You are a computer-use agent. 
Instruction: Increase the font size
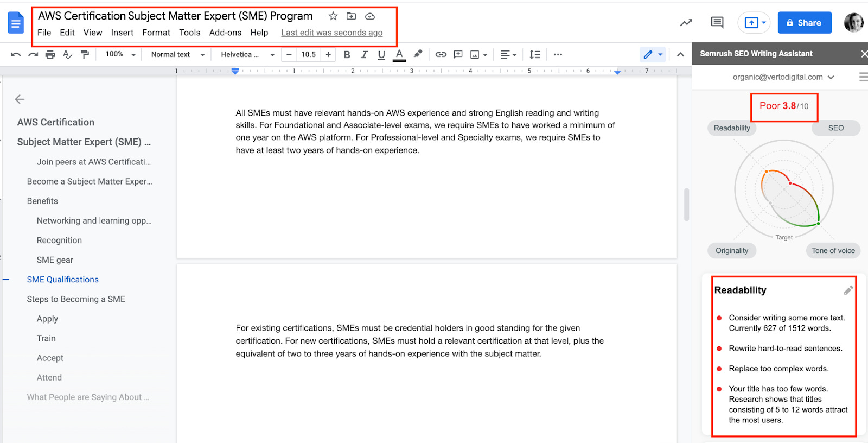(328, 54)
